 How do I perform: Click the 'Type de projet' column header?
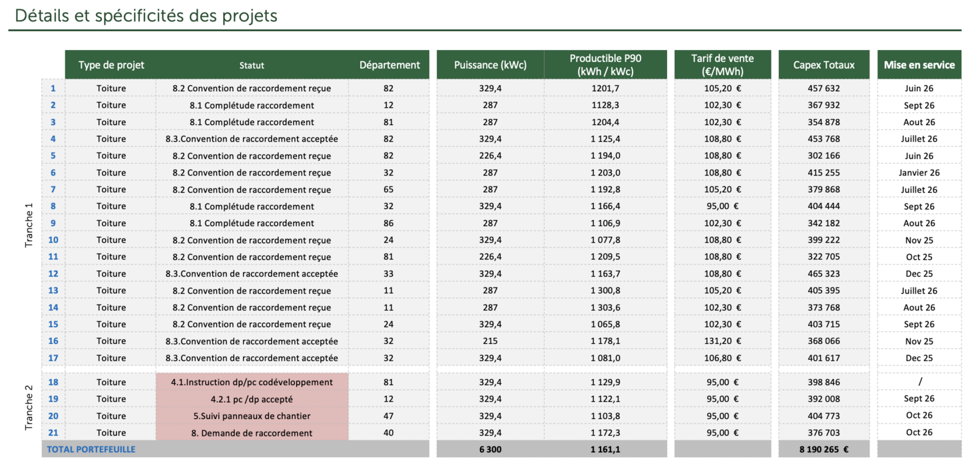pos(111,65)
